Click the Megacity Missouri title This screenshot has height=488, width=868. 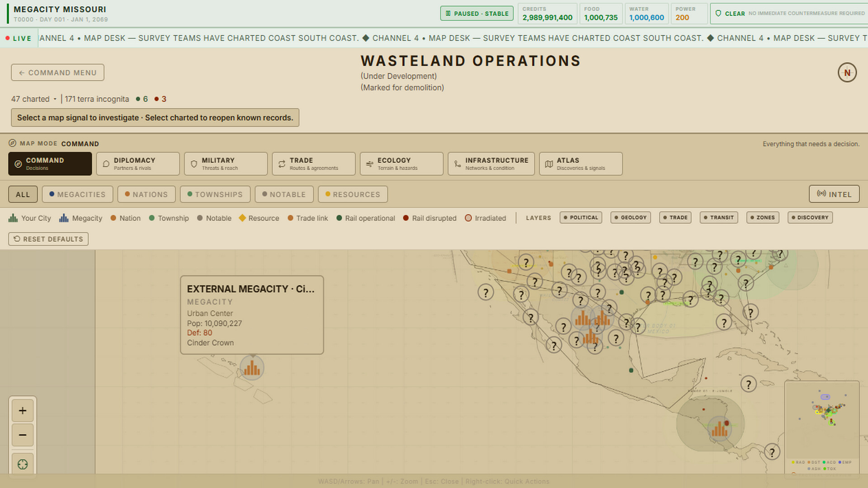point(60,9)
